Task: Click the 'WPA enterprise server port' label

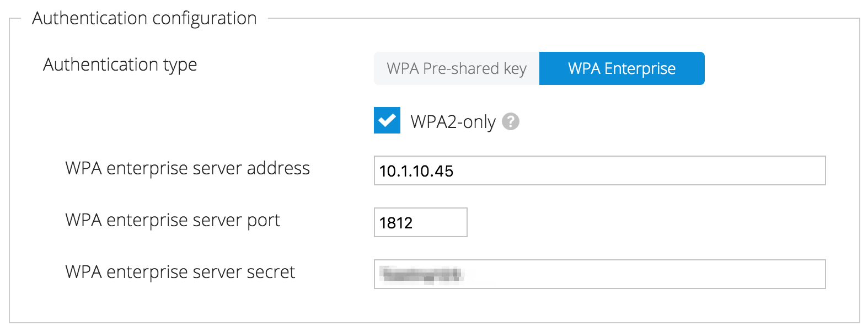Action: [x=173, y=220]
